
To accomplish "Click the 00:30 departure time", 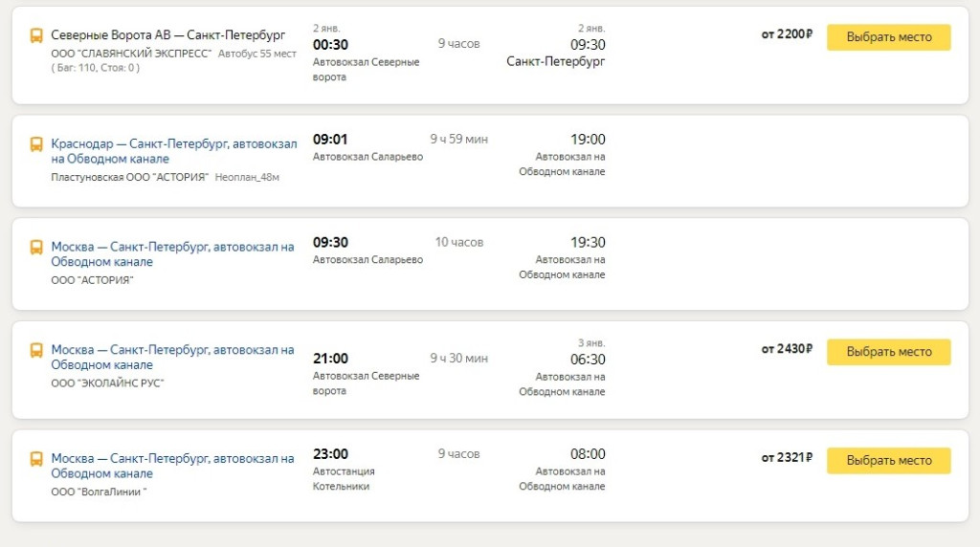I will coord(330,44).
